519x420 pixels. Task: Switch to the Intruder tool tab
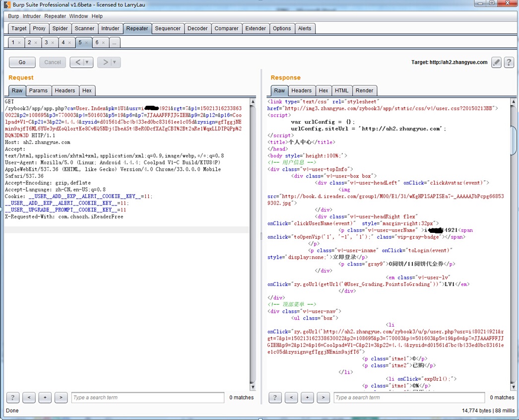click(110, 28)
